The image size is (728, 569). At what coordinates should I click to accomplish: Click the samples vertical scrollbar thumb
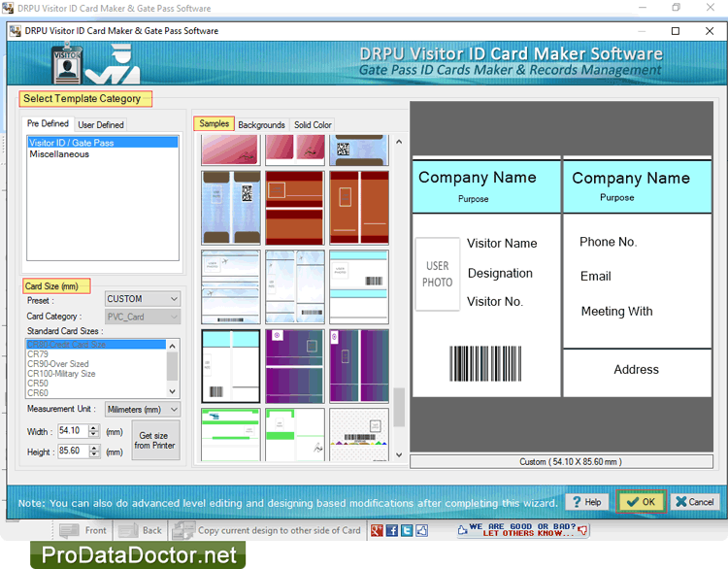coord(399,408)
